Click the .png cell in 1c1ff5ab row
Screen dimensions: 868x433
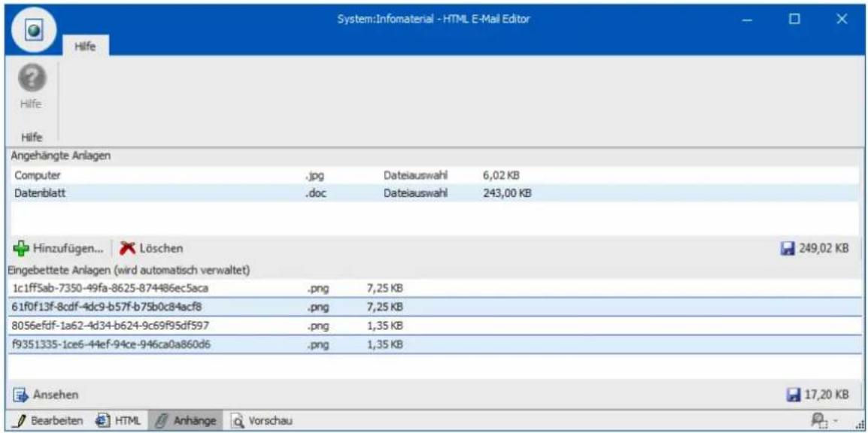[x=317, y=289]
